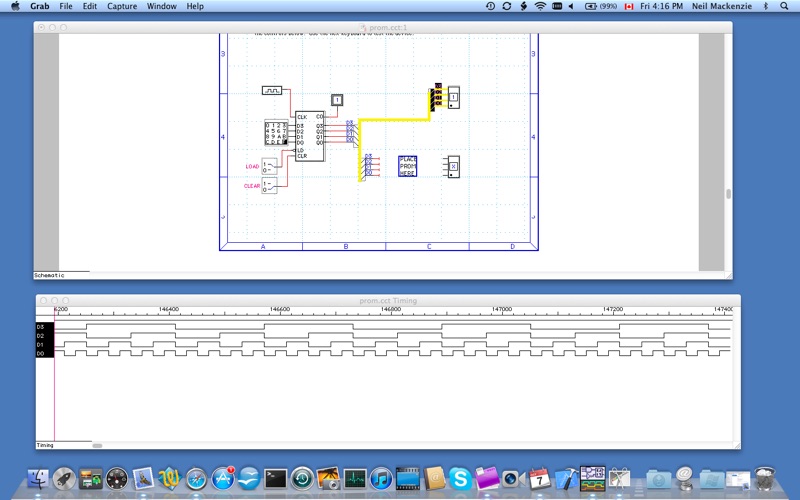
Task: Open the Edit menu
Action: (90, 6)
